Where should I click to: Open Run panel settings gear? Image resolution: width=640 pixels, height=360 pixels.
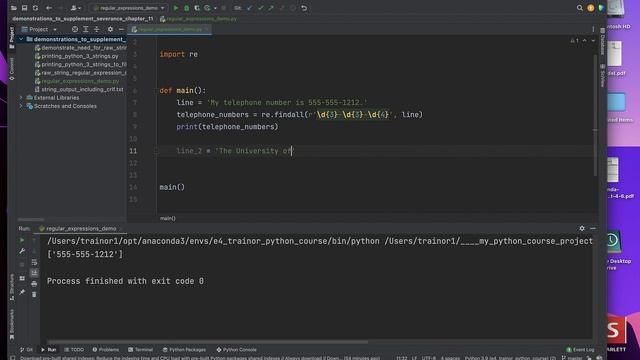[582, 229]
